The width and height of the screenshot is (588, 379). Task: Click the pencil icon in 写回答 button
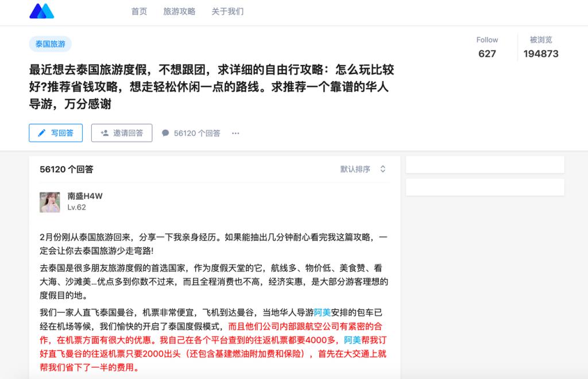coord(41,133)
